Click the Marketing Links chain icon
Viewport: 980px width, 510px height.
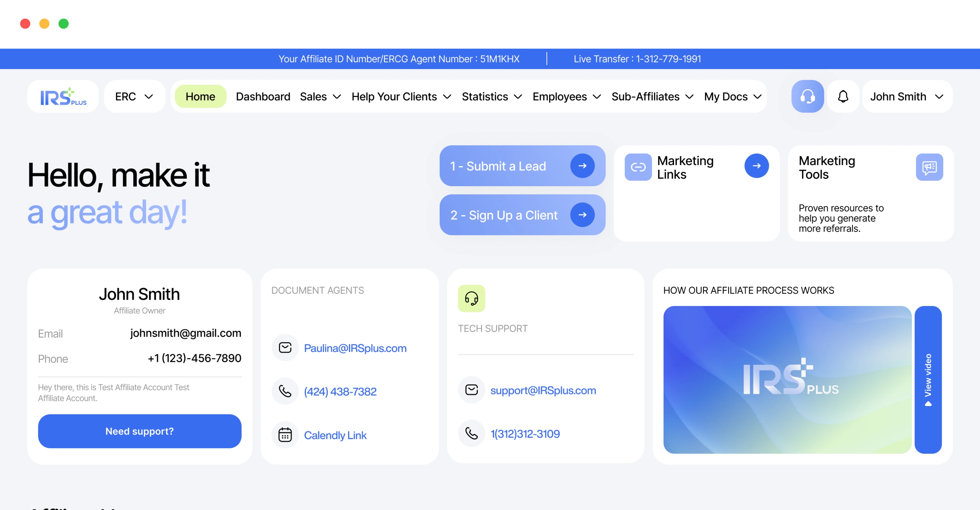coord(638,167)
